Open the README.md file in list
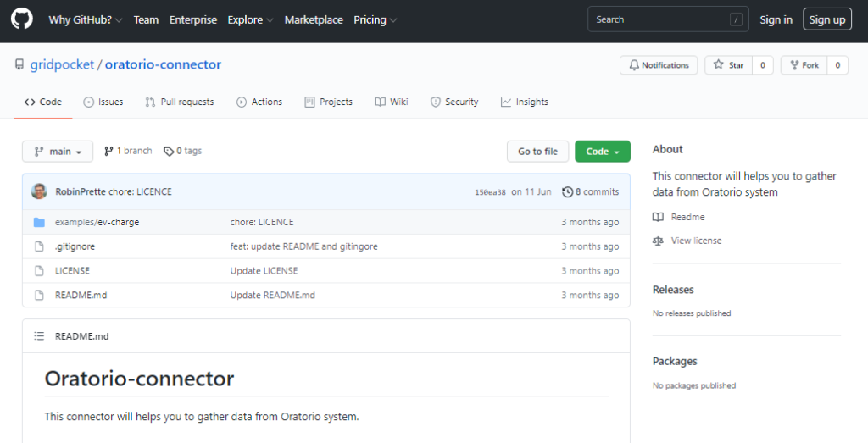868x443 pixels. click(x=81, y=296)
